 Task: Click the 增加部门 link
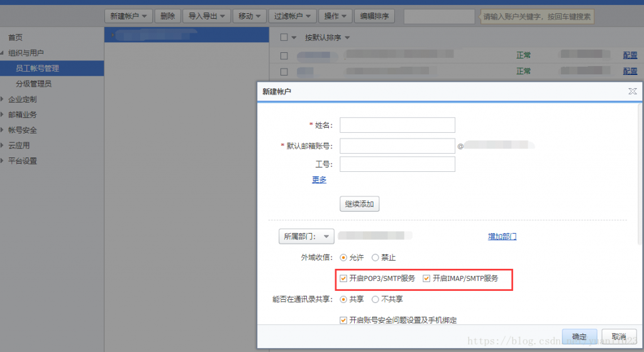pos(502,237)
